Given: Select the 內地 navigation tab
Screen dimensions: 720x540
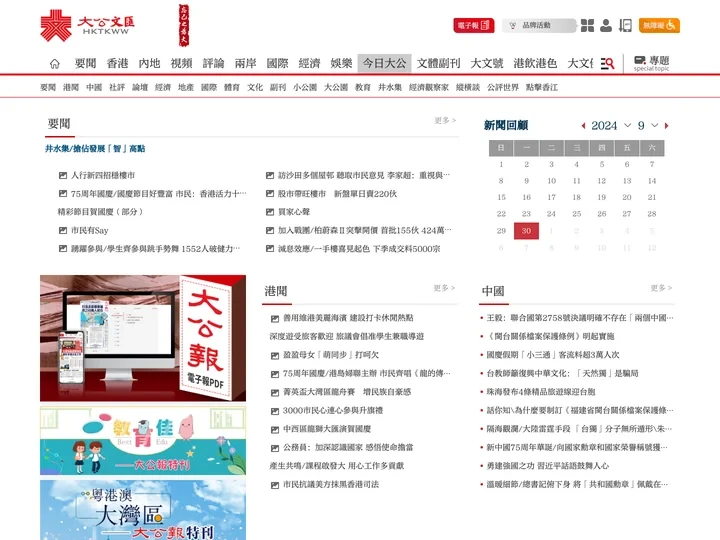Looking at the screenshot, I should click(149, 63).
